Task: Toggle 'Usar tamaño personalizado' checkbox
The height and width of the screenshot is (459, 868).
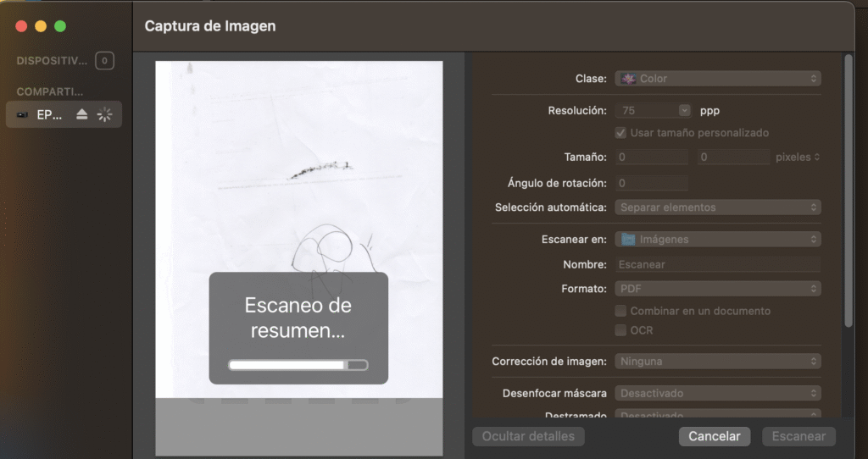Action: 621,133
